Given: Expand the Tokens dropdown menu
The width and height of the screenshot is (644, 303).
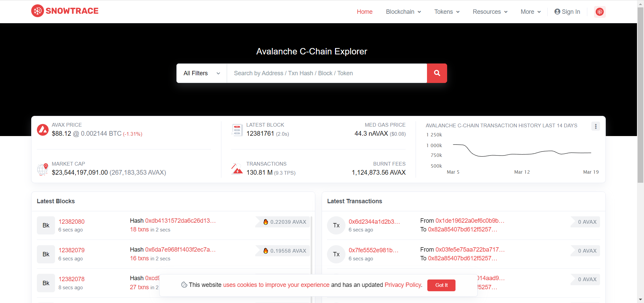Looking at the screenshot, I should (x=446, y=12).
